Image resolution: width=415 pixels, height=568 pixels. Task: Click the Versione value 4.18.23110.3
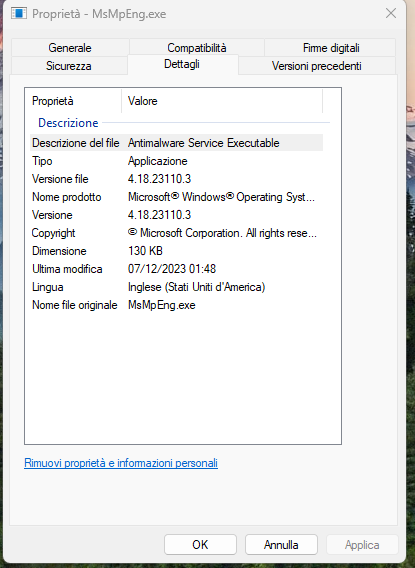[159, 215]
